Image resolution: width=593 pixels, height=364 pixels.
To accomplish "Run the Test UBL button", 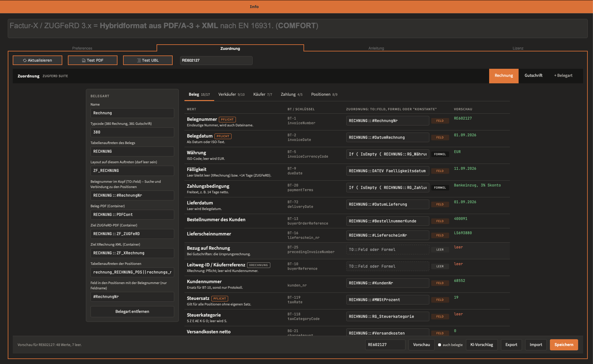I will pos(148,60).
